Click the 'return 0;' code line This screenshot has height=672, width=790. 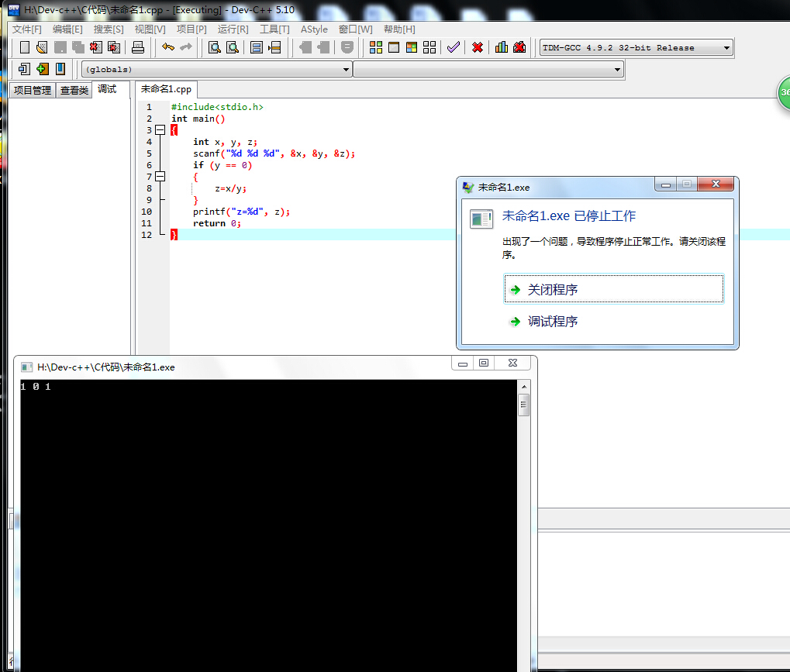point(217,223)
